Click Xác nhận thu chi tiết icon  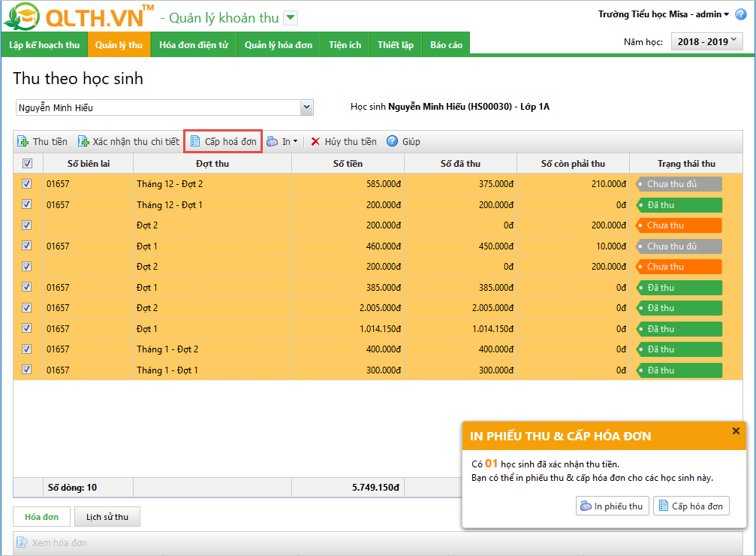(x=83, y=141)
